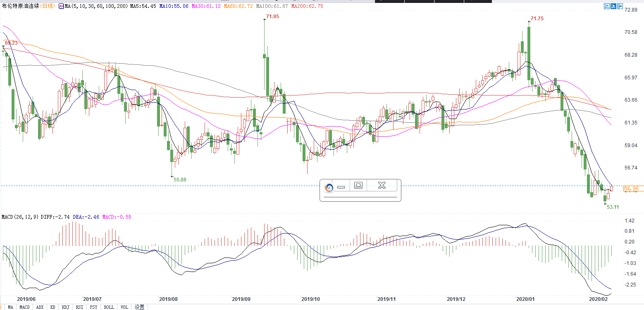Close the floating widget with X
Image resolution: width=644 pixels, height=310 pixels.
click(x=382, y=186)
